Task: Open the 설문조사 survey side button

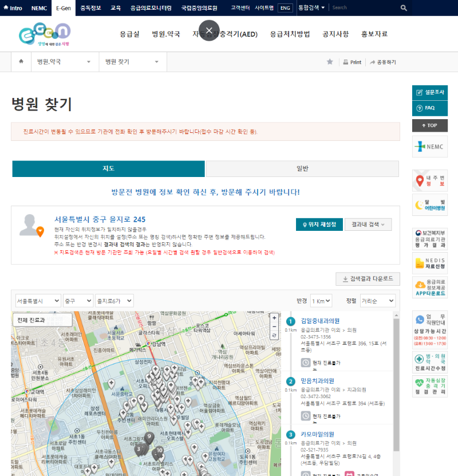Action: (430, 93)
